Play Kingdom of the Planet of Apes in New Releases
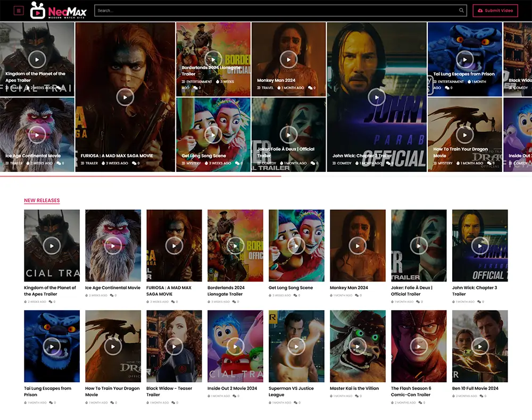This screenshot has height=420, width=532. coord(52,246)
